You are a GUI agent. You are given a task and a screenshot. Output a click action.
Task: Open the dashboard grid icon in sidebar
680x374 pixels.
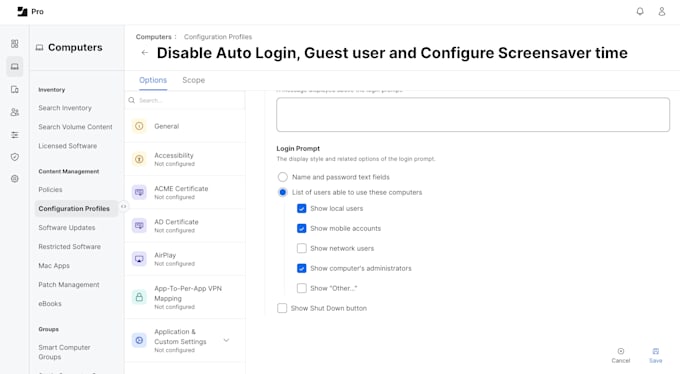[x=15, y=44]
